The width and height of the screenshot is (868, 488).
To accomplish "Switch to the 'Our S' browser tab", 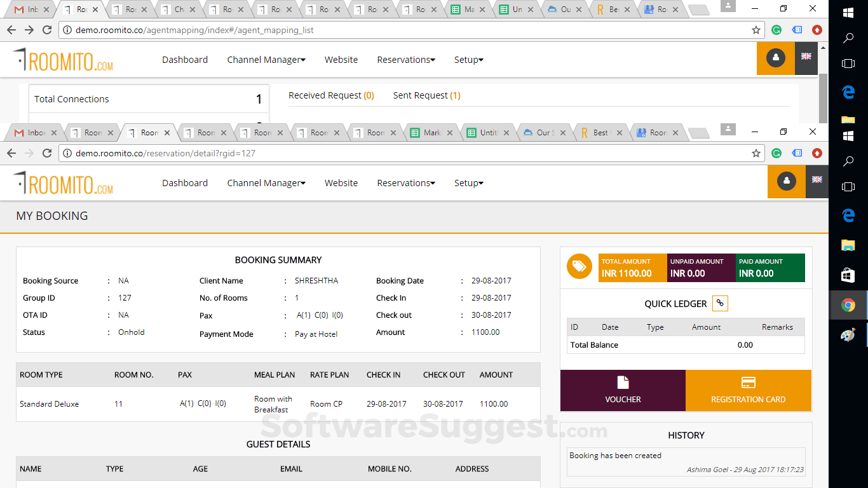I will click(545, 133).
